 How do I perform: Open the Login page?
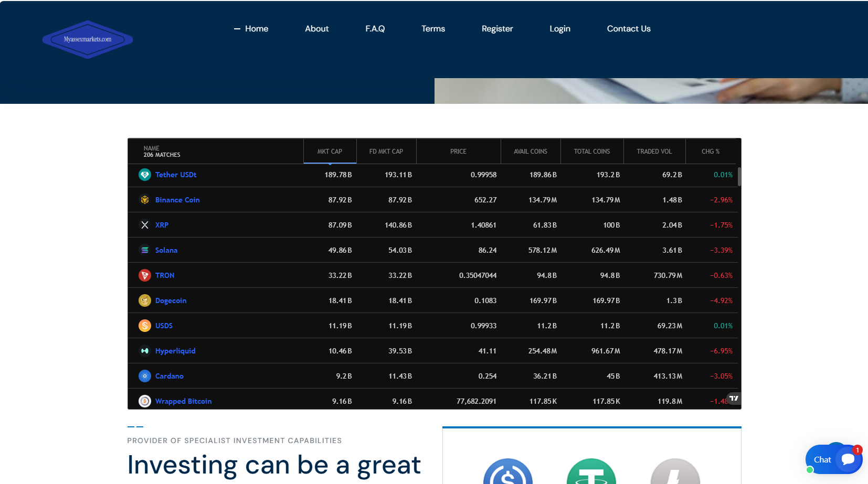point(560,29)
